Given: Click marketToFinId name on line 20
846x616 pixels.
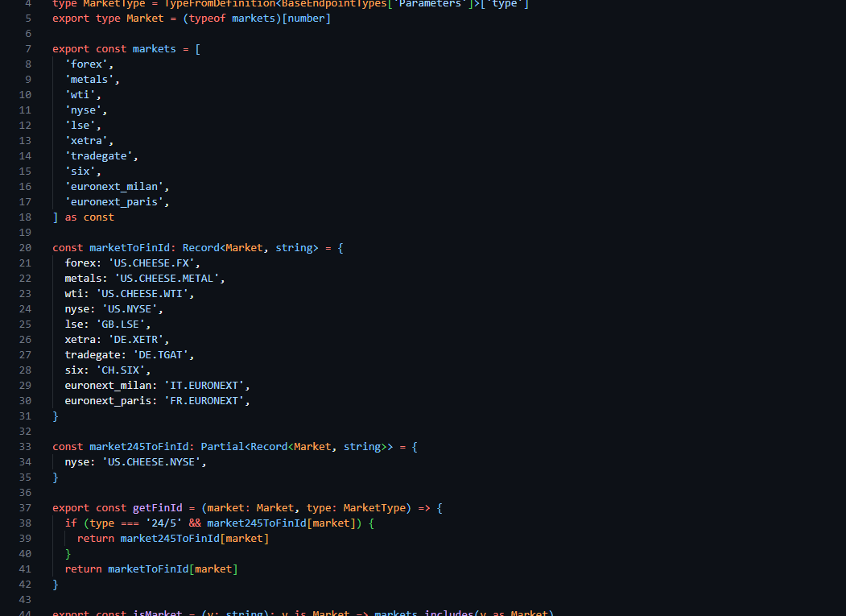Looking at the screenshot, I should point(130,247).
